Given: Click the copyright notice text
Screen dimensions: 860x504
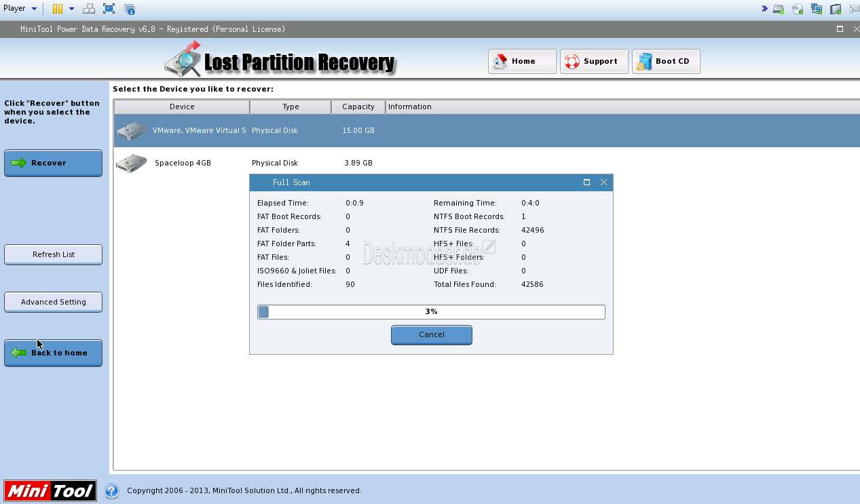Looking at the screenshot, I should [244, 490].
